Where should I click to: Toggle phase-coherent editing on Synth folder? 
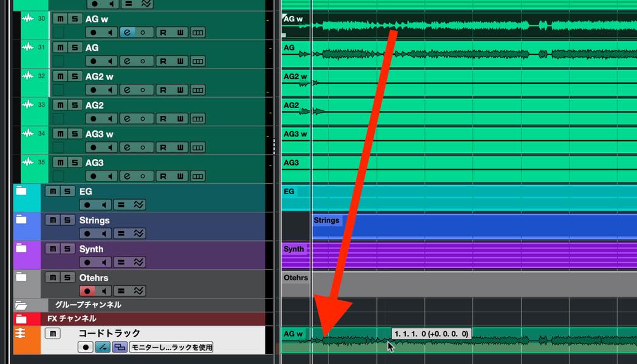tap(138, 263)
